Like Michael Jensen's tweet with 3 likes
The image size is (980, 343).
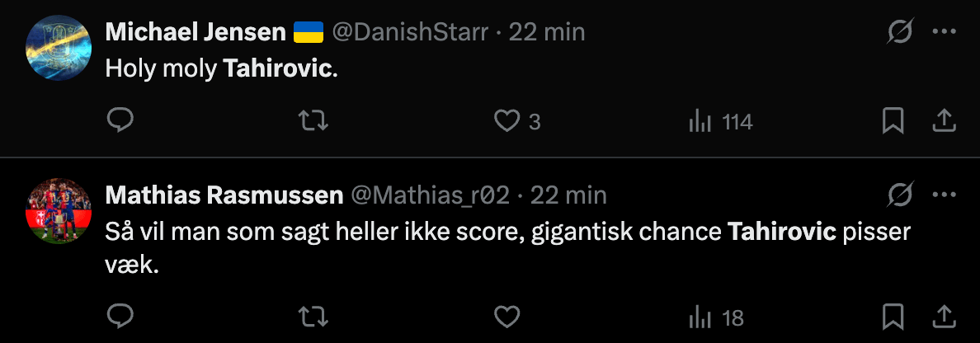coord(506,121)
